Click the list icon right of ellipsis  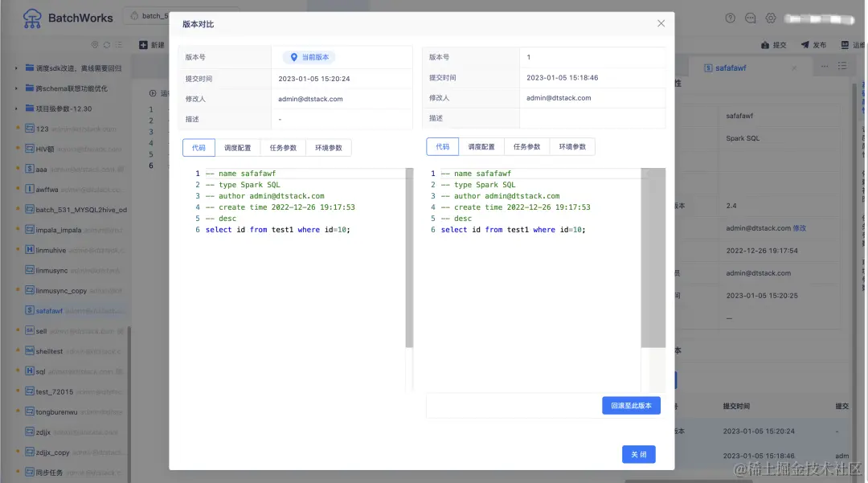click(x=842, y=66)
